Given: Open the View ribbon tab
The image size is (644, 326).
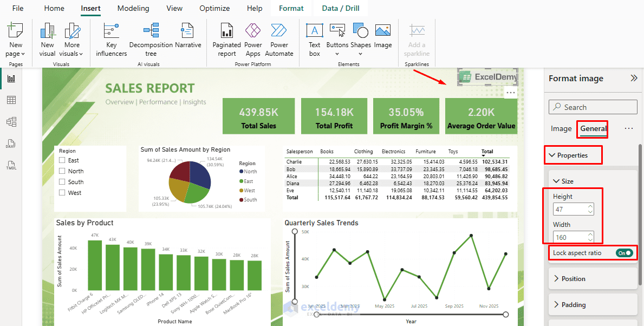Looking at the screenshot, I should point(174,8).
